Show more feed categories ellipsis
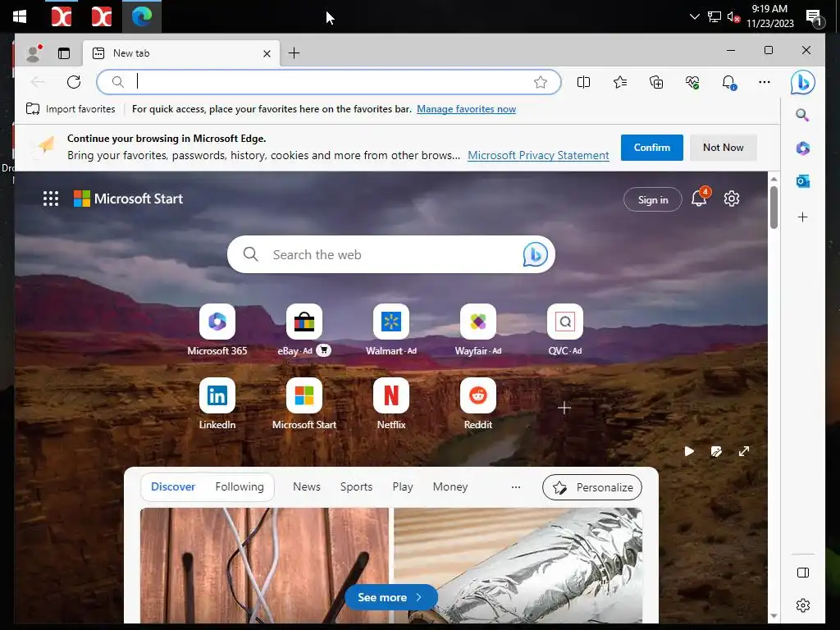Viewport: 840px width, 630px height. tap(516, 487)
